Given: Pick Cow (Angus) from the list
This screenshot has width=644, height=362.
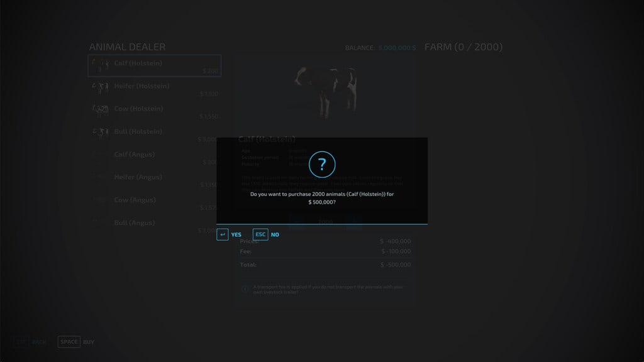Looking at the screenshot, I should 154,202.
